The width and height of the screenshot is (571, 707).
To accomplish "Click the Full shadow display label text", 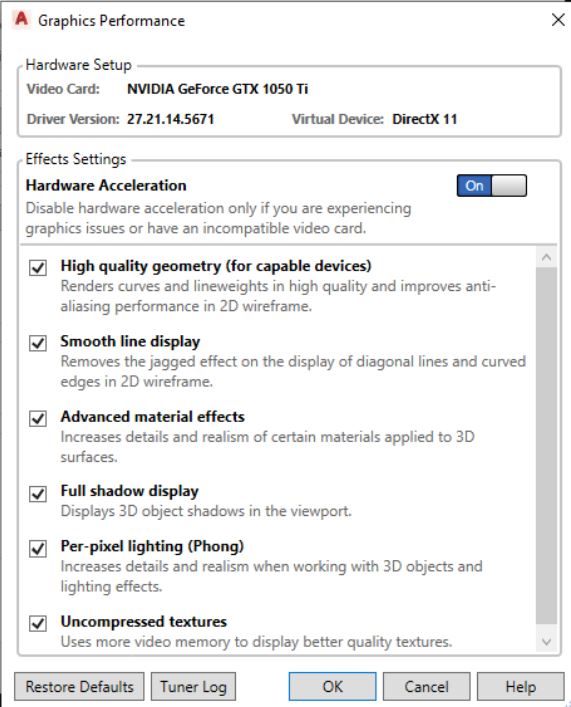I will click(129, 491).
